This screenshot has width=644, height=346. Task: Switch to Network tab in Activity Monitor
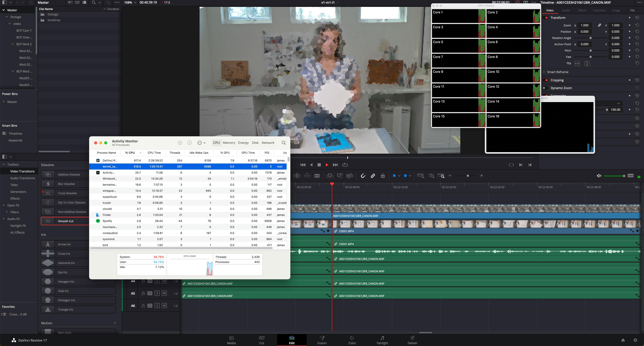(268, 143)
